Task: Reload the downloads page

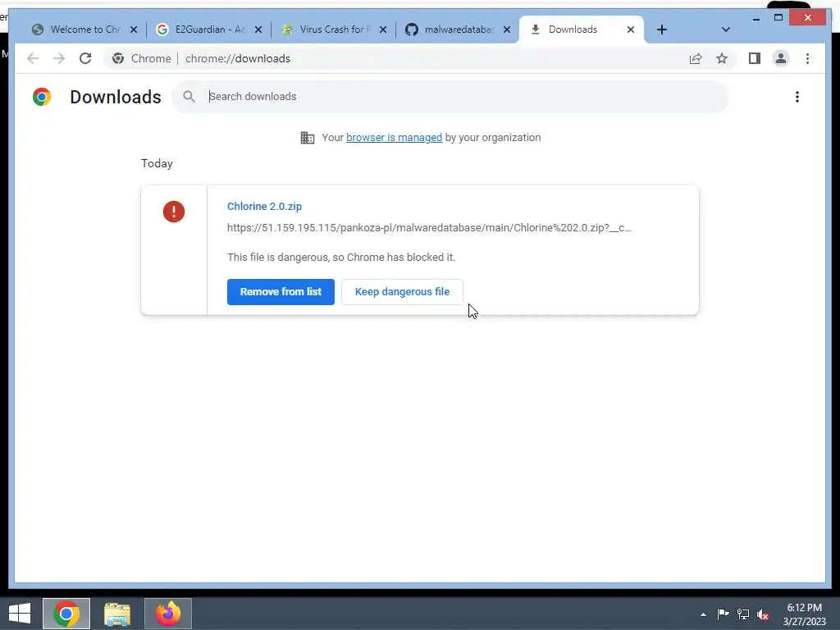Action: point(85,58)
